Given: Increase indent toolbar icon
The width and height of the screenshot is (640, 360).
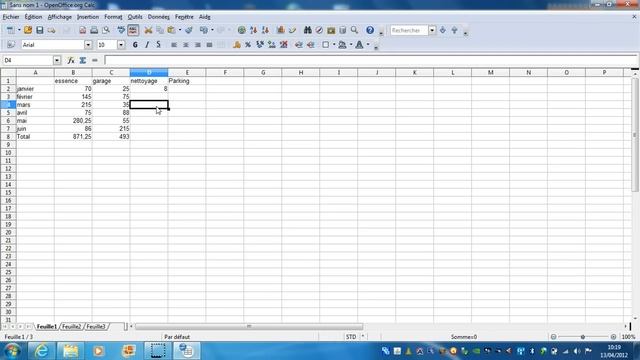Looking at the screenshot, I should pyautogui.click(x=311, y=45).
